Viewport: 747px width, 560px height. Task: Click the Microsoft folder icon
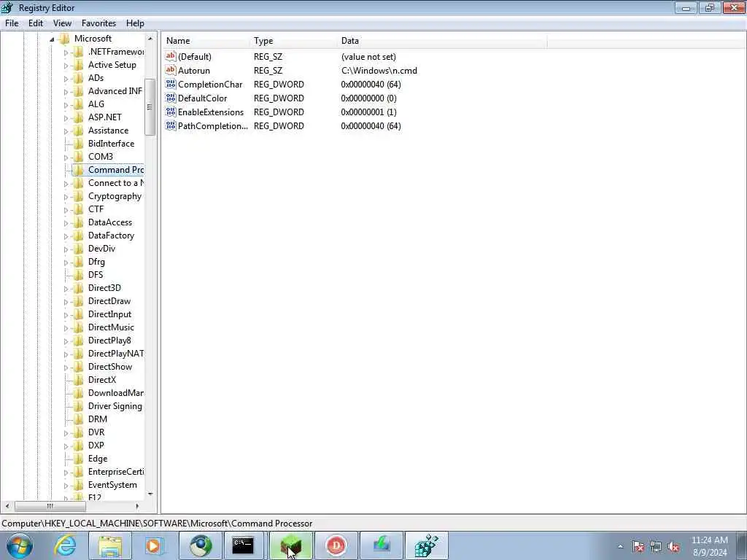(x=65, y=39)
